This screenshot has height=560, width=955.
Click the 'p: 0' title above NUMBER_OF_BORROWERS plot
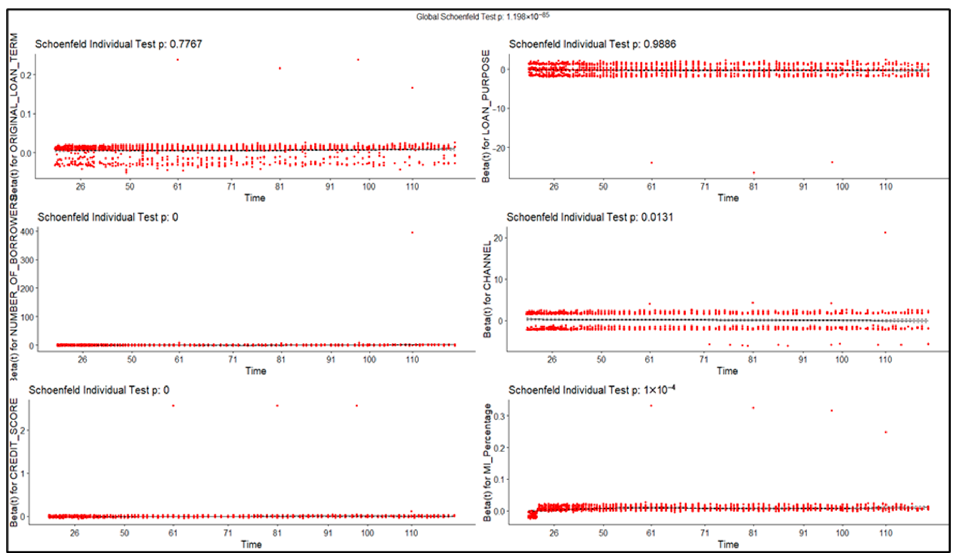[x=108, y=217]
